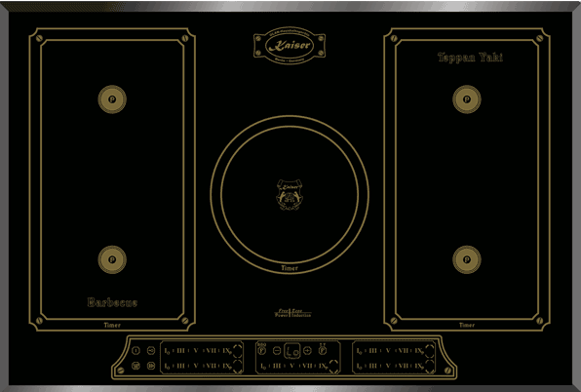
Task: Tap the power on/off key
Action: 136,350
